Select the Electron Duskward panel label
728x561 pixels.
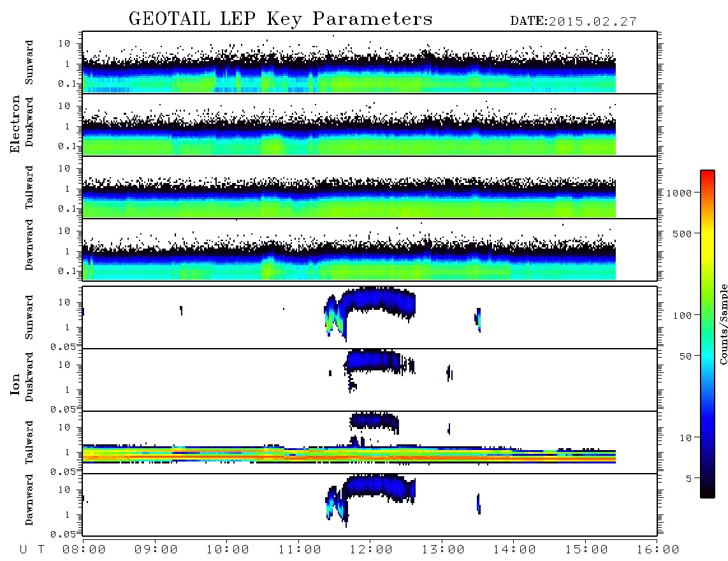[x=29, y=122]
